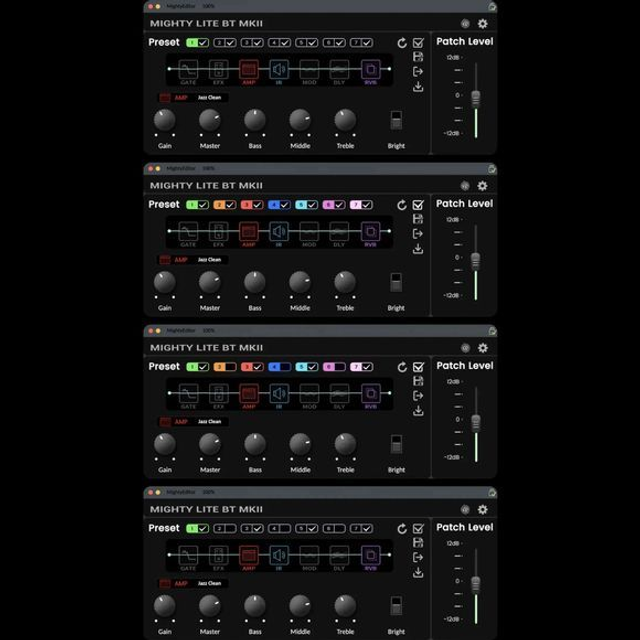Uncheck orange preset 2 checkbox in second window

click(x=230, y=204)
